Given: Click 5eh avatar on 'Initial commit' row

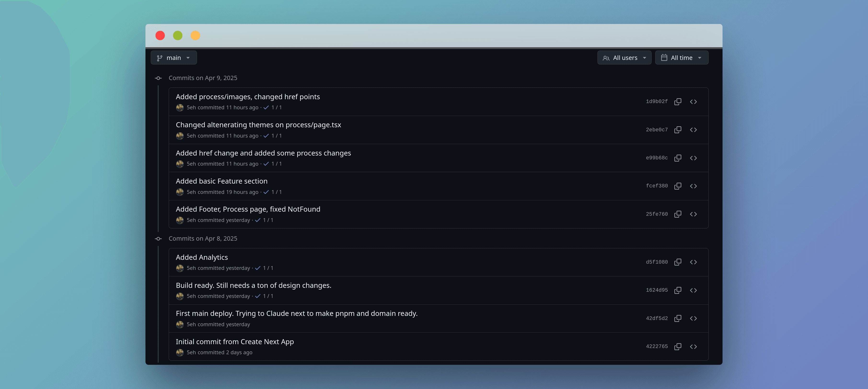Looking at the screenshot, I should pyautogui.click(x=180, y=353).
